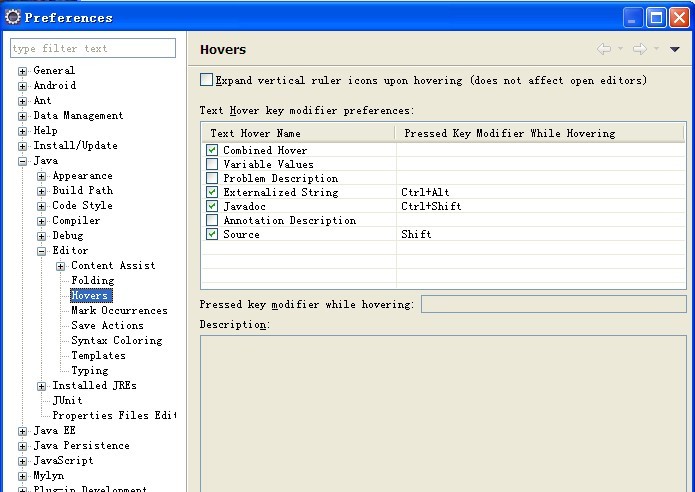Expand the Content Assist node
This screenshot has width=695, height=492.
pos(60,266)
